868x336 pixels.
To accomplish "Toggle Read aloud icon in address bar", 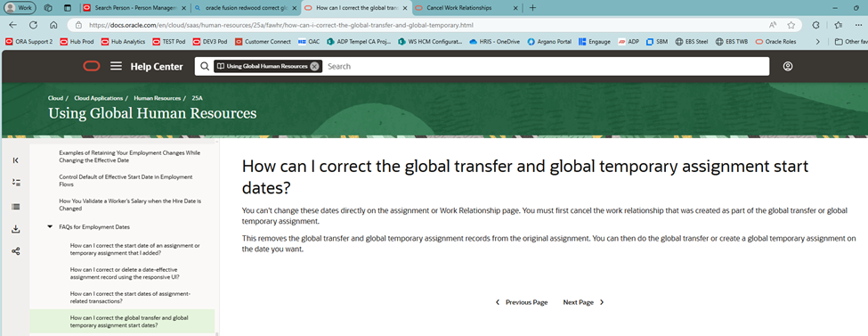I will 773,25.
